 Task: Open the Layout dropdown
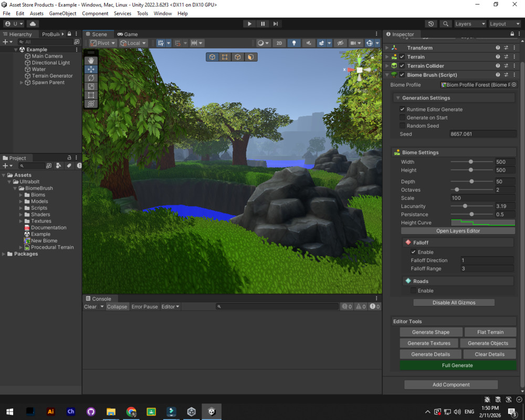(505, 24)
